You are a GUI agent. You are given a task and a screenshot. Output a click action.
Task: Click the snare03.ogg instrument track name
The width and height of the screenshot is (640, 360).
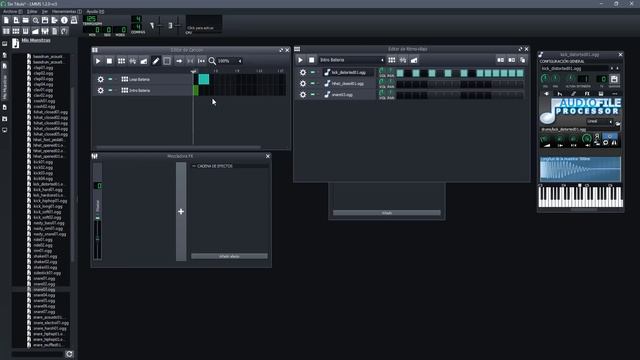pyautogui.click(x=342, y=95)
